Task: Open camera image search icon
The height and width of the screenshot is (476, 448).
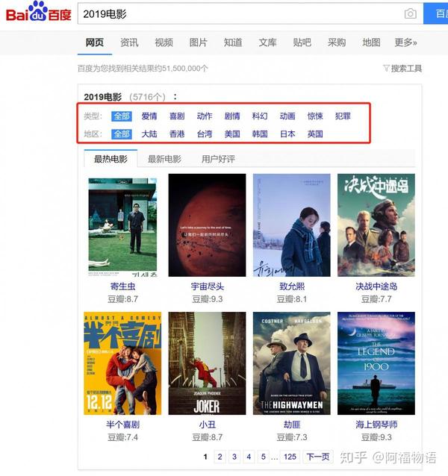Action: pos(411,13)
